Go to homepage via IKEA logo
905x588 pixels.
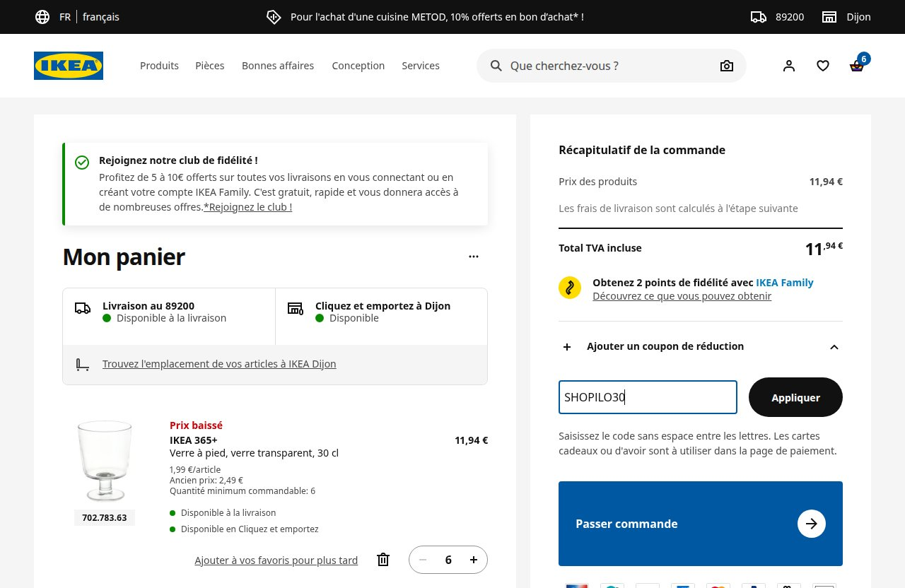69,66
